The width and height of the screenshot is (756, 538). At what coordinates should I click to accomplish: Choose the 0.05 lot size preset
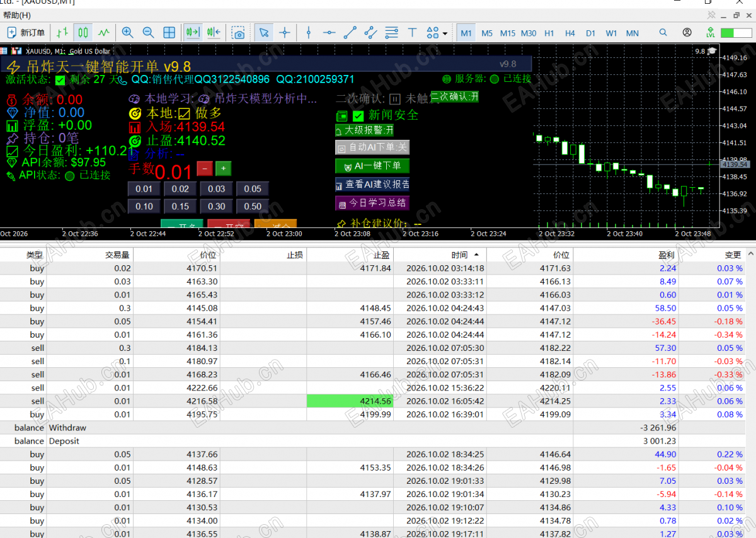pyautogui.click(x=253, y=189)
